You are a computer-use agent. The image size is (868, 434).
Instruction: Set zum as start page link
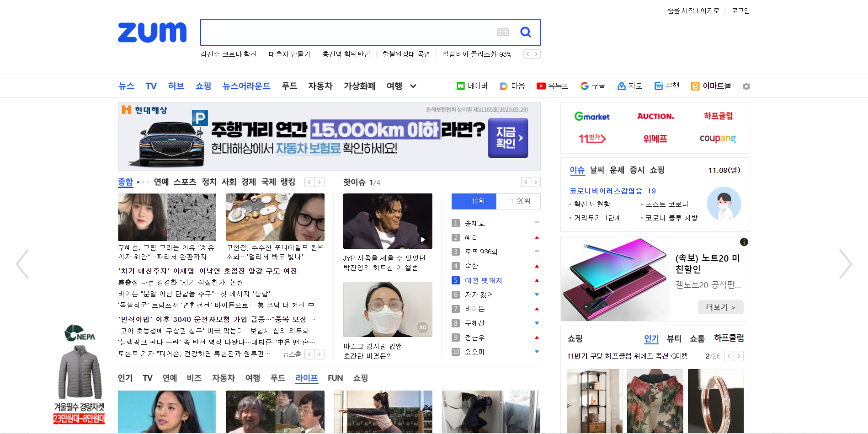tap(693, 11)
